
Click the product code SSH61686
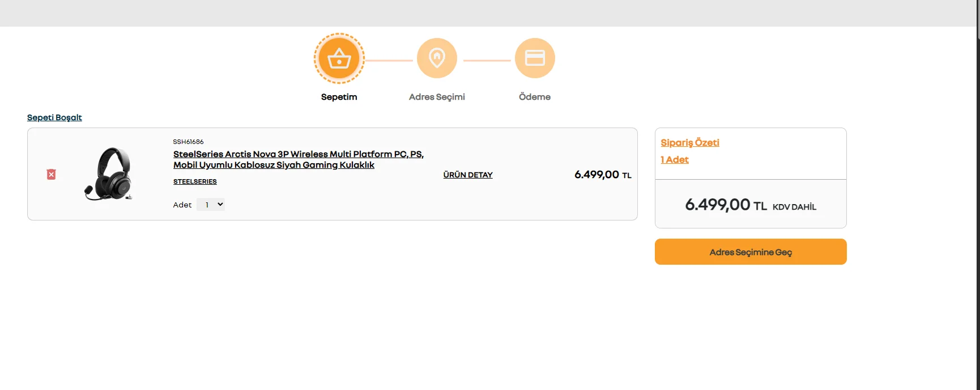(x=188, y=142)
